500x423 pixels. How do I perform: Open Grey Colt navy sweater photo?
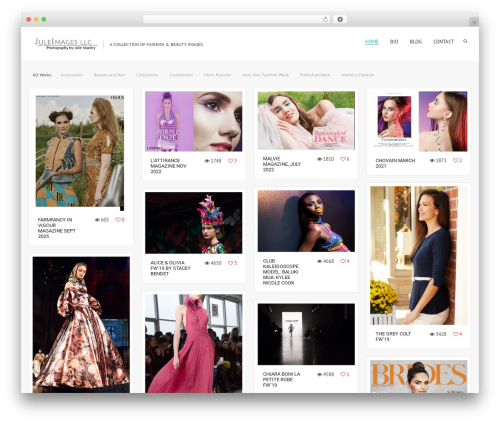[x=419, y=255]
